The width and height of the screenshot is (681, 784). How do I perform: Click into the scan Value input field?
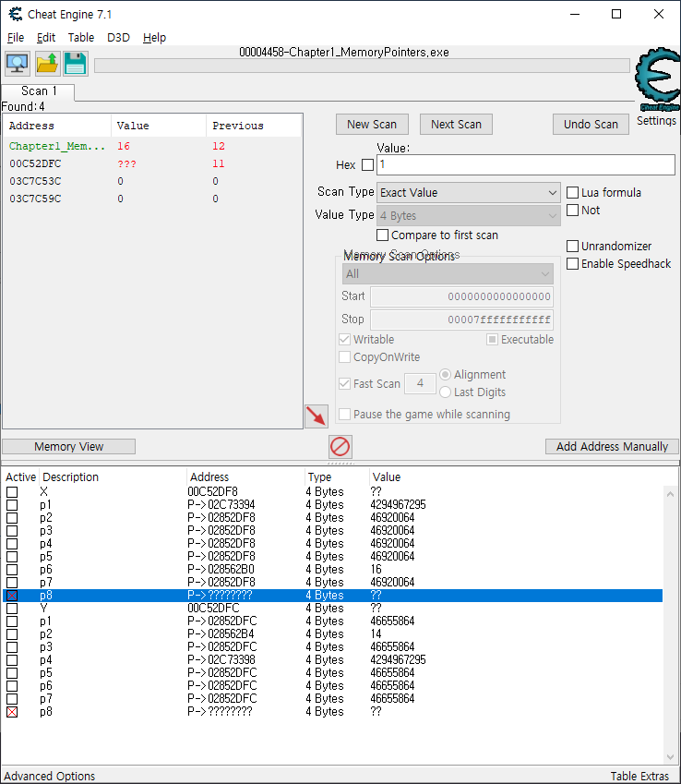click(526, 165)
